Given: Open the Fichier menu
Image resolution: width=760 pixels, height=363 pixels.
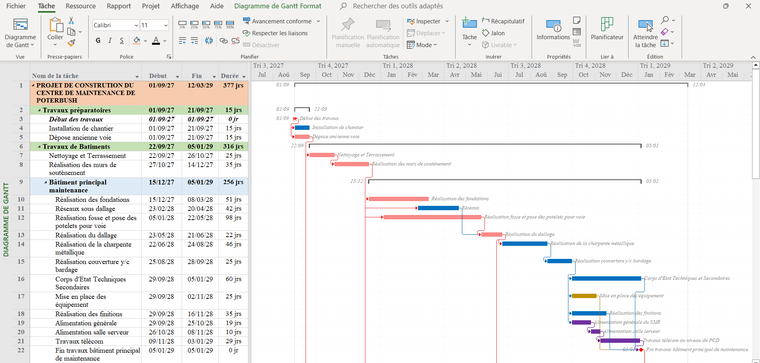Looking at the screenshot, I should pyautogui.click(x=16, y=6).
